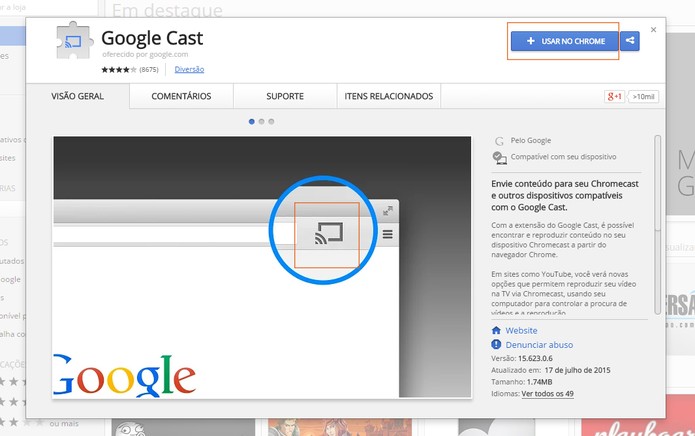Open the COMENTÁRIOS tab
The image size is (695, 436).
(181, 96)
